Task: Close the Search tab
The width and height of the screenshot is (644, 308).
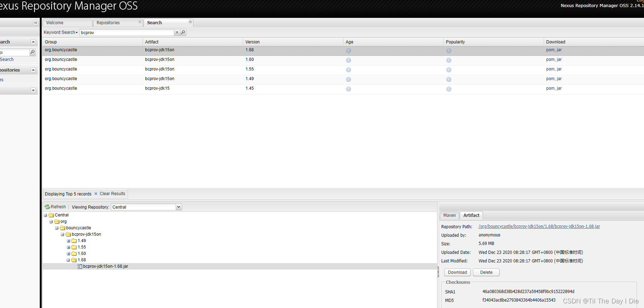Action: (190, 22)
